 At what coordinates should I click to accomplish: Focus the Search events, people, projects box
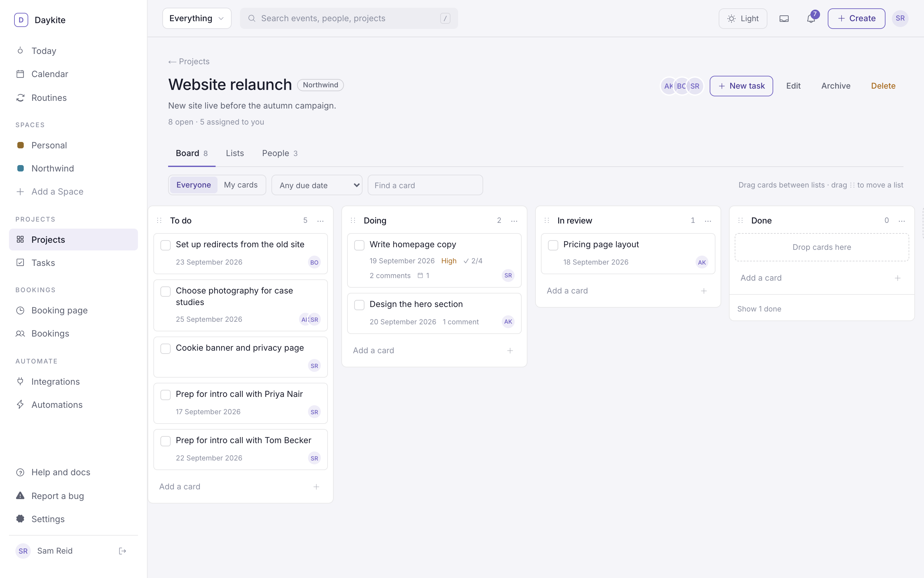[x=349, y=18]
